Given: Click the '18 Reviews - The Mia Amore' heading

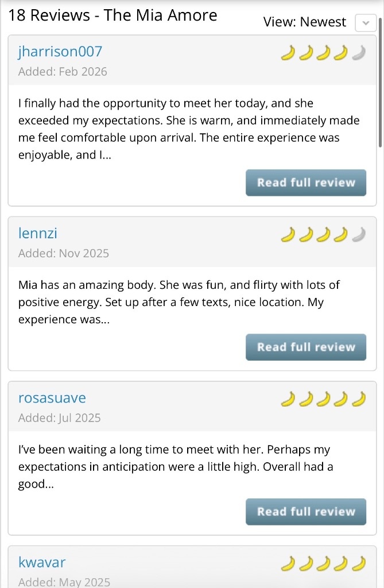Looking at the screenshot, I should tap(113, 16).
